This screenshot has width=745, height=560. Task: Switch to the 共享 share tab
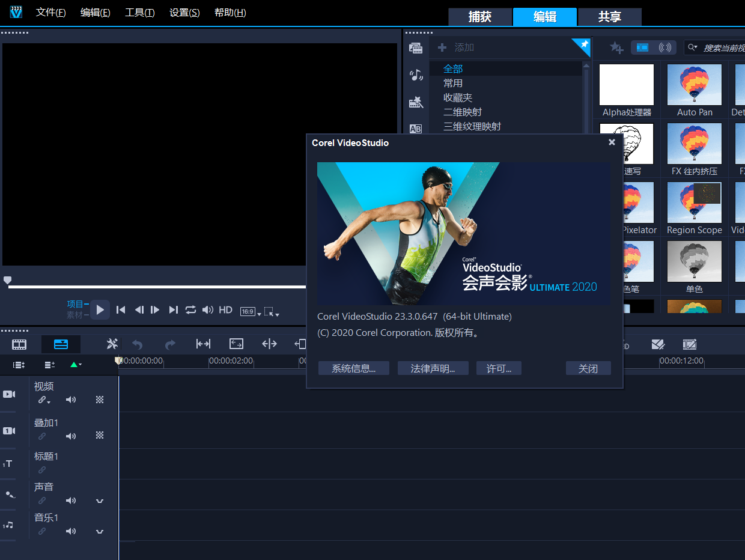pos(610,17)
